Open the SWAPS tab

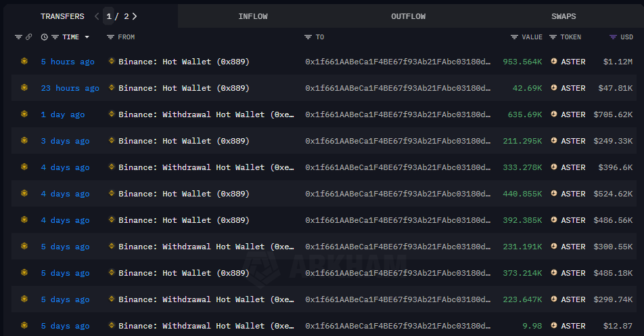click(563, 16)
